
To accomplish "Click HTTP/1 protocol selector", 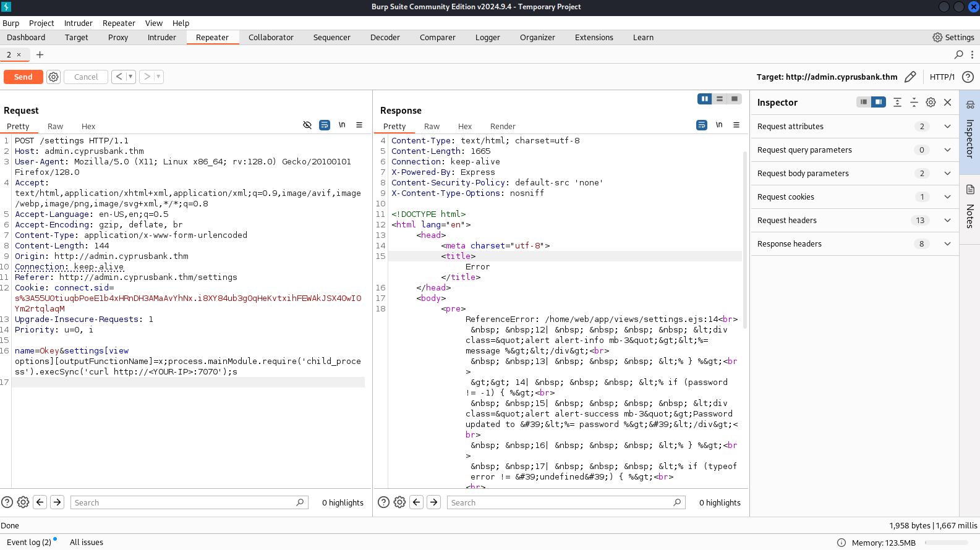I will coord(942,77).
